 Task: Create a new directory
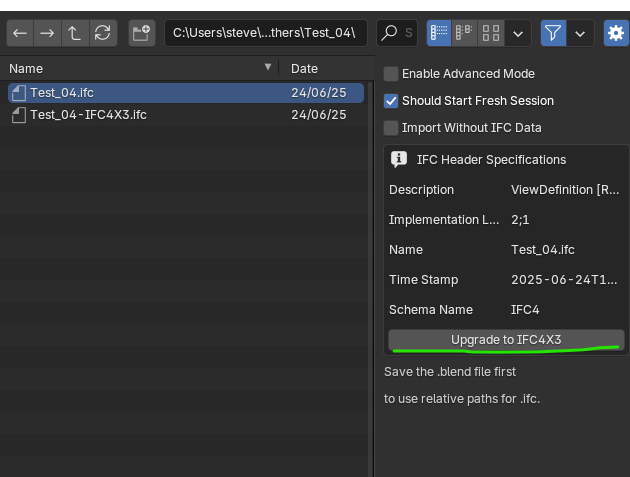point(142,33)
